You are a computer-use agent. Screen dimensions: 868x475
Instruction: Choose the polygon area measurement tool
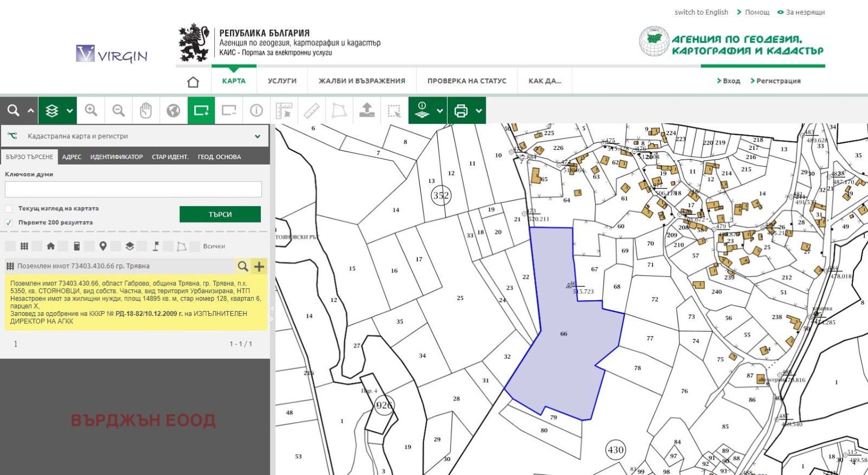point(339,111)
